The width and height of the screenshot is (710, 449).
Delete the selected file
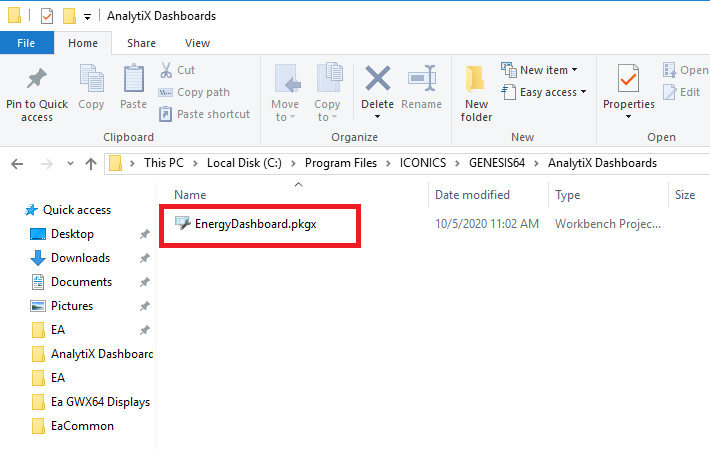377,86
